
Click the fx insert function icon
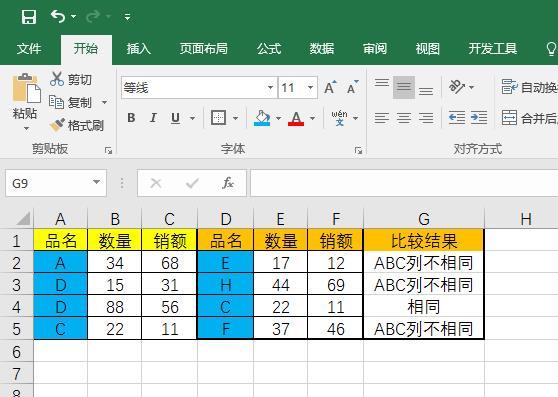pos(228,183)
